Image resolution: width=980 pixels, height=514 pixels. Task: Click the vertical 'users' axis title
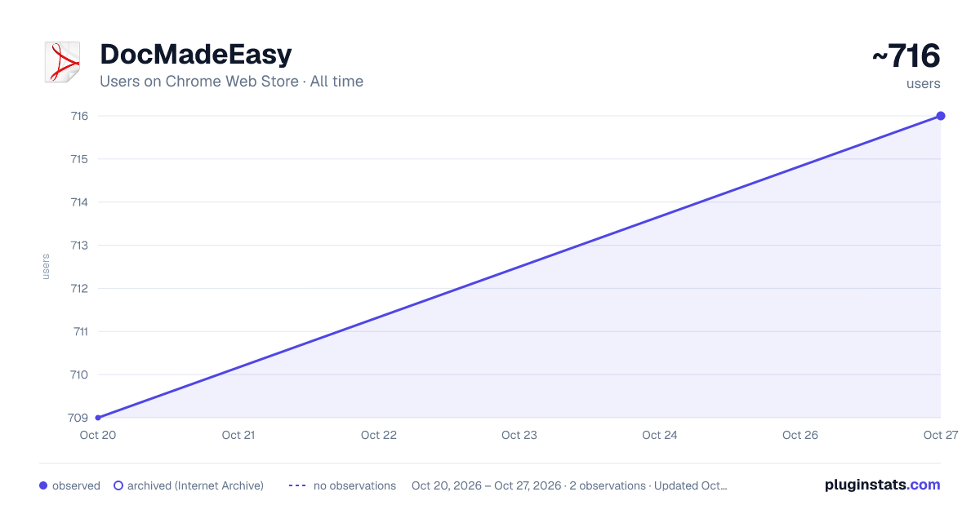[x=46, y=267]
